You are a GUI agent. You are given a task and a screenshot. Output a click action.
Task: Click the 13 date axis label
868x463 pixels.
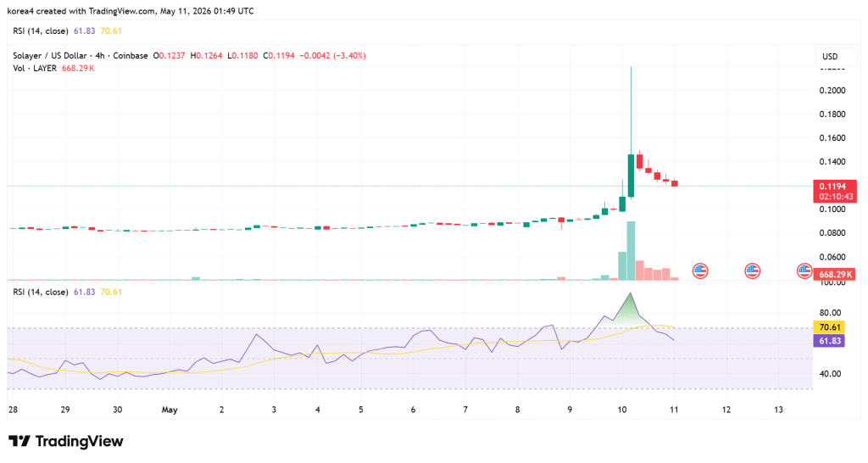click(x=778, y=410)
